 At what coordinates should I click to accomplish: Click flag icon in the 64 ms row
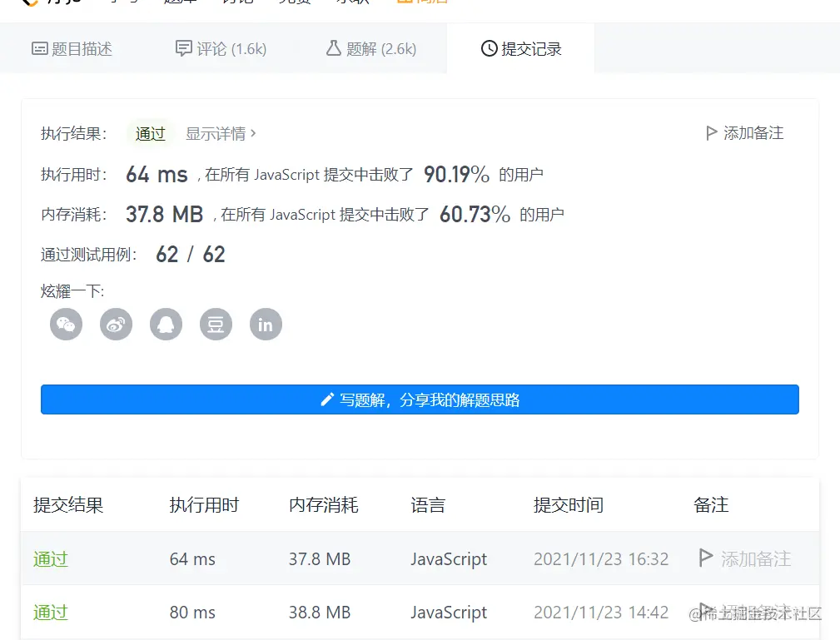click(x=705, y=558)
